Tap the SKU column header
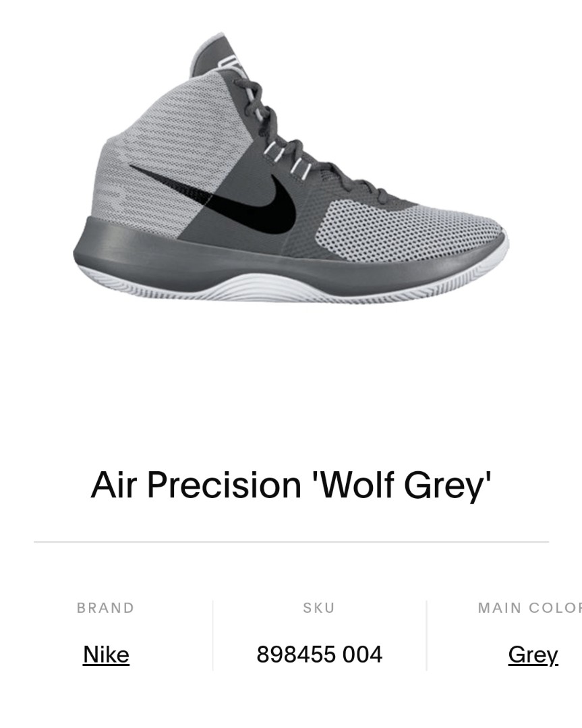Image resolution: width=582 pixels, height=728 pixels. pos(318,607)
